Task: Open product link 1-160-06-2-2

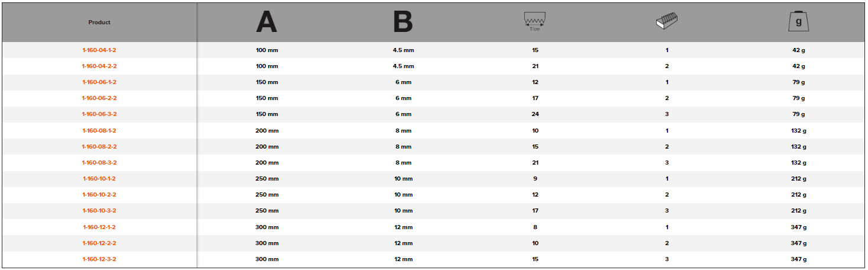Action: [99, 98]
